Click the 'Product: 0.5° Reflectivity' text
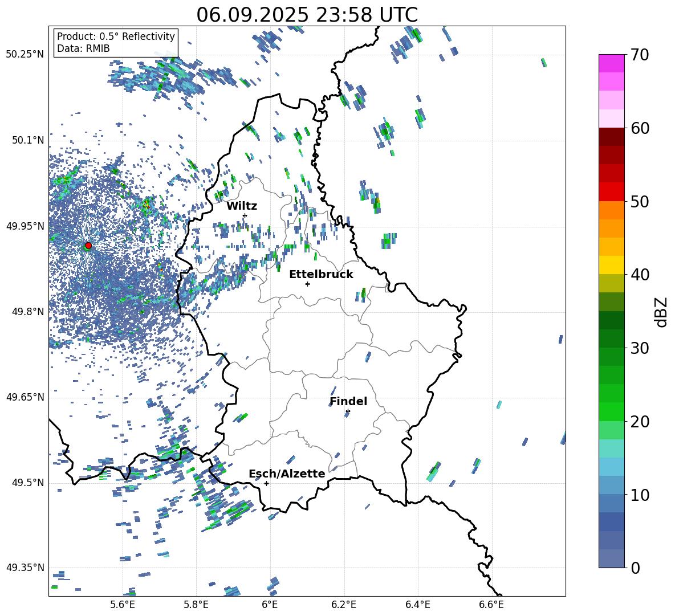Screen dimensions: 675x616 (x=116, y=36)
